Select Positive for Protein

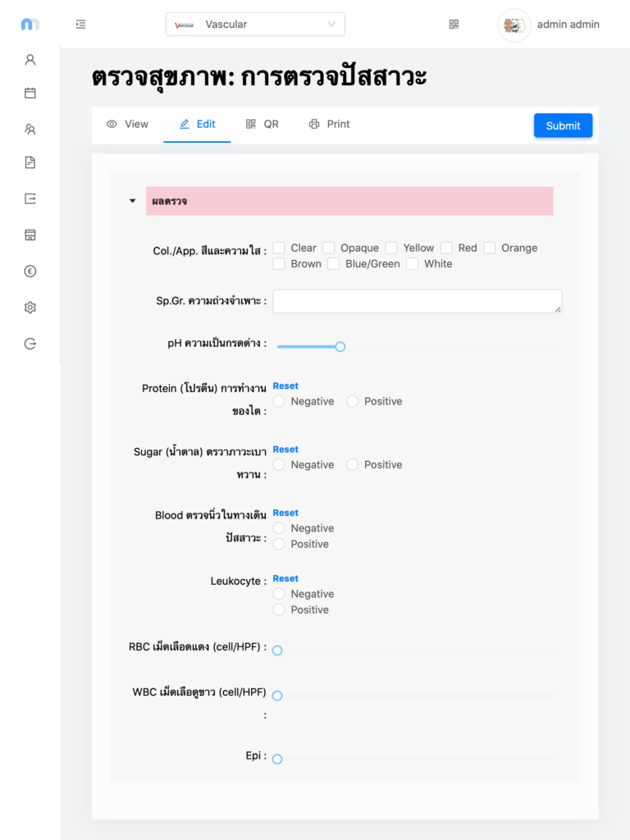pyautogui.click(x=352, y=401)
